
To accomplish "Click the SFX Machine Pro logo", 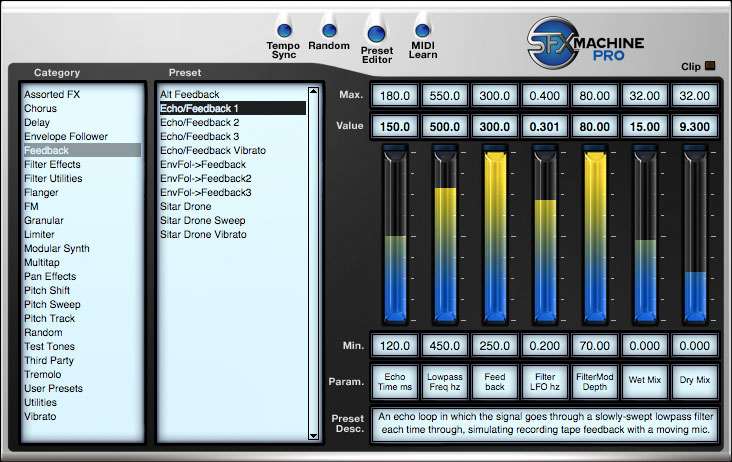I will (x=585, y=40).
